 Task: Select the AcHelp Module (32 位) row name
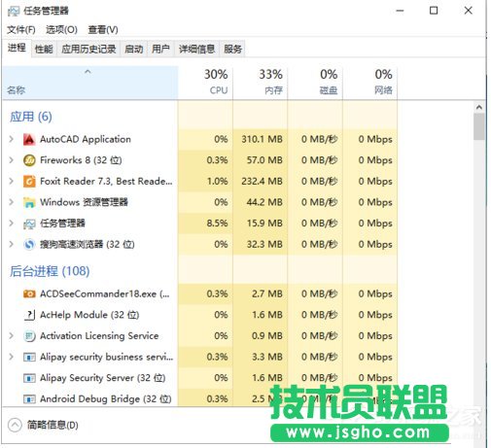pyautogui.click(x=89, y=315)
